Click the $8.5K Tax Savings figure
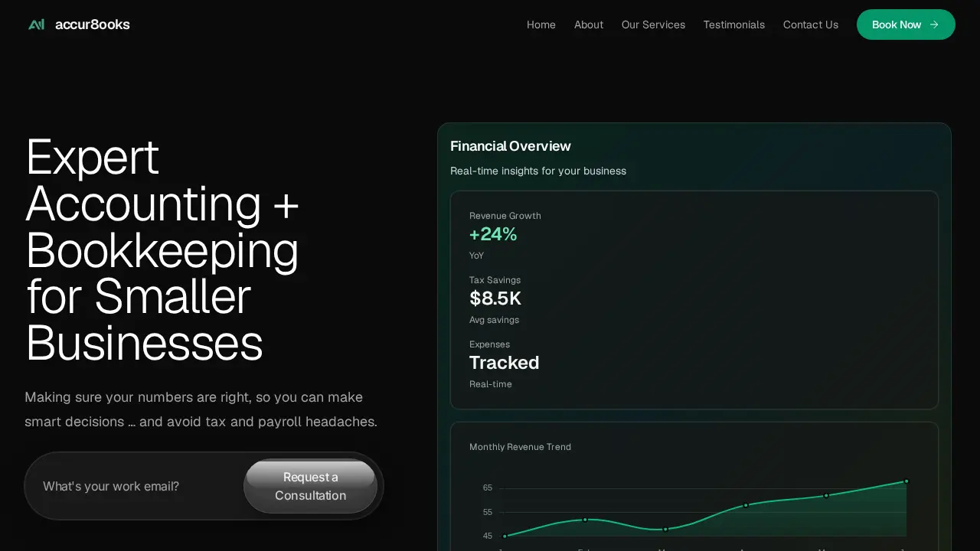The width and height of the screenshot is (980, 551). [x=495, y=298]
